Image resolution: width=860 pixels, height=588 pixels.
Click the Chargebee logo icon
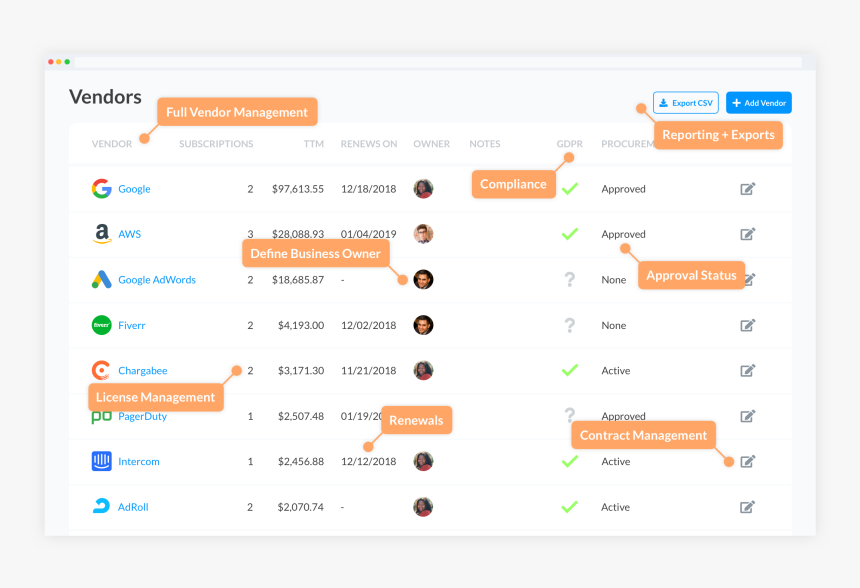tap(101, 371)
